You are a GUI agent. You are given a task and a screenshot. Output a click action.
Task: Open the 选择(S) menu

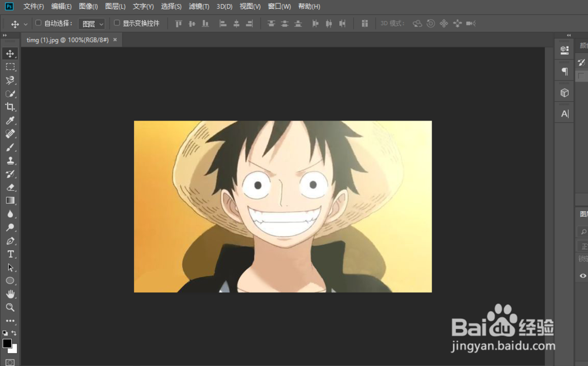(x=171, y=6)
